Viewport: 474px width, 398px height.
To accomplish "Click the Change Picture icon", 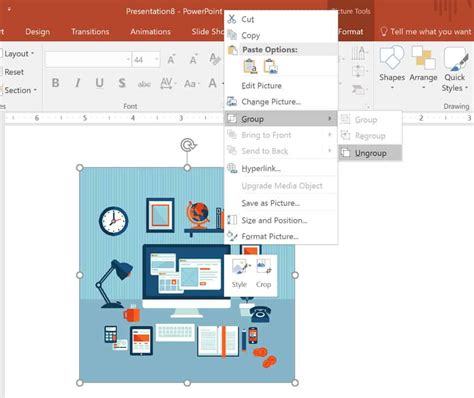I will click(232, 101).
